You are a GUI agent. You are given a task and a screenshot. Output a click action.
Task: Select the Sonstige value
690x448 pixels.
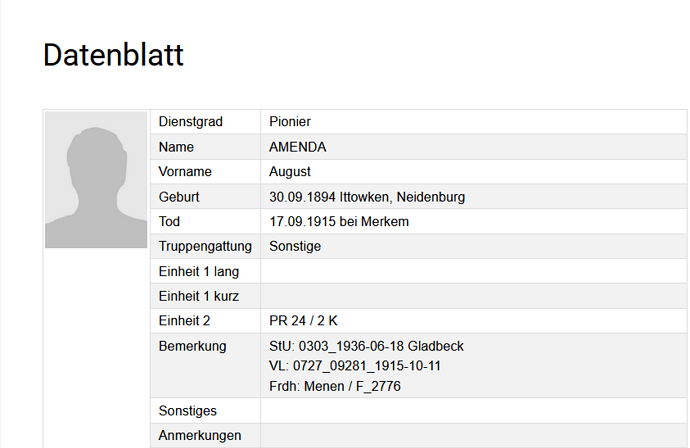(x=295, y=246)
